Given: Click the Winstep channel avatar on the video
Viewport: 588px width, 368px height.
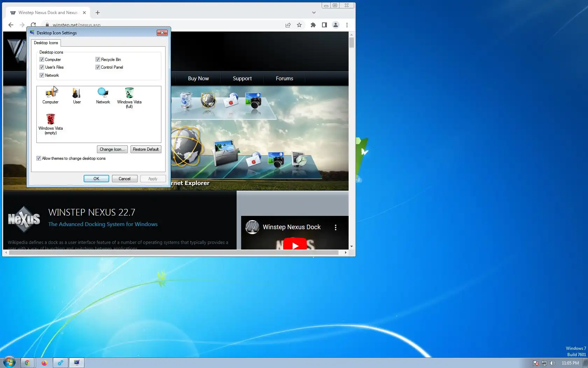Looking at the screenshot, I should point(252,227).
